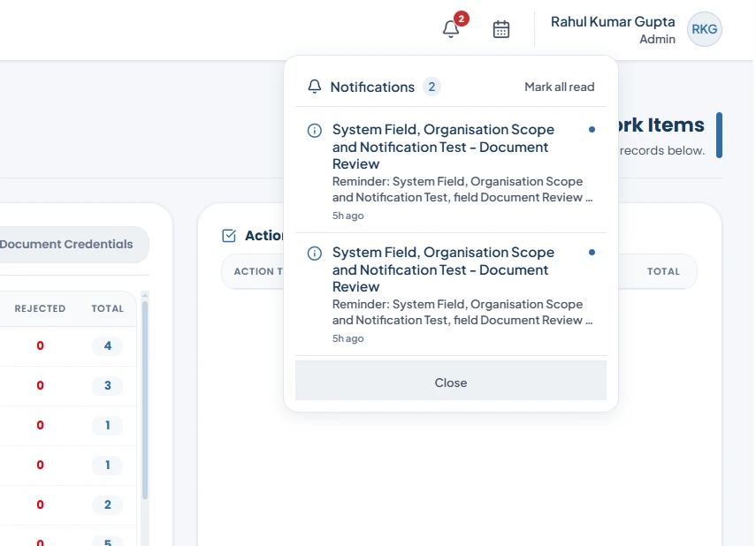Click the notifications count badge 2 beside the heading

tap(431, 87)
